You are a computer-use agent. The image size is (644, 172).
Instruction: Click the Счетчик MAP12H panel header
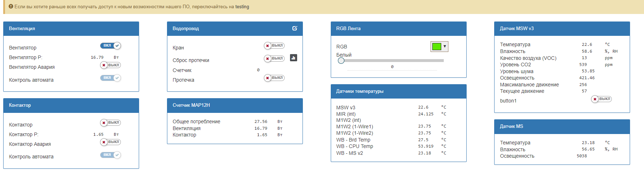coord(235,105)
